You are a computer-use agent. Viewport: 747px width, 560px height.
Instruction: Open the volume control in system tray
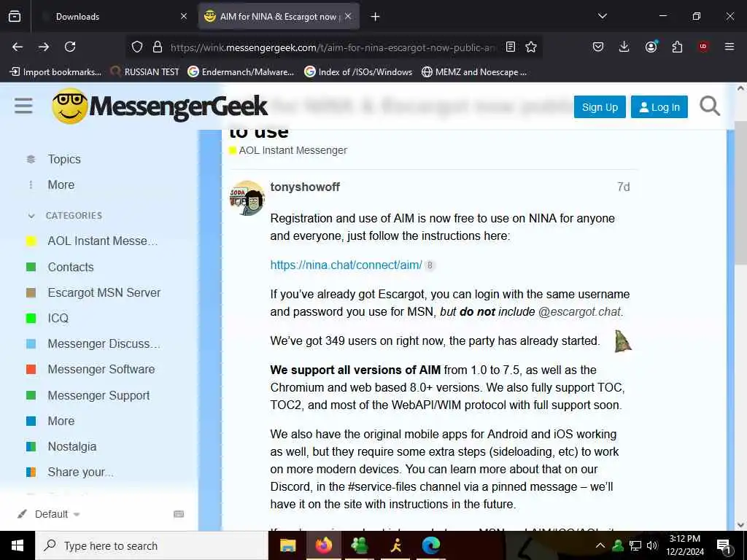click(x=652, y=545)
